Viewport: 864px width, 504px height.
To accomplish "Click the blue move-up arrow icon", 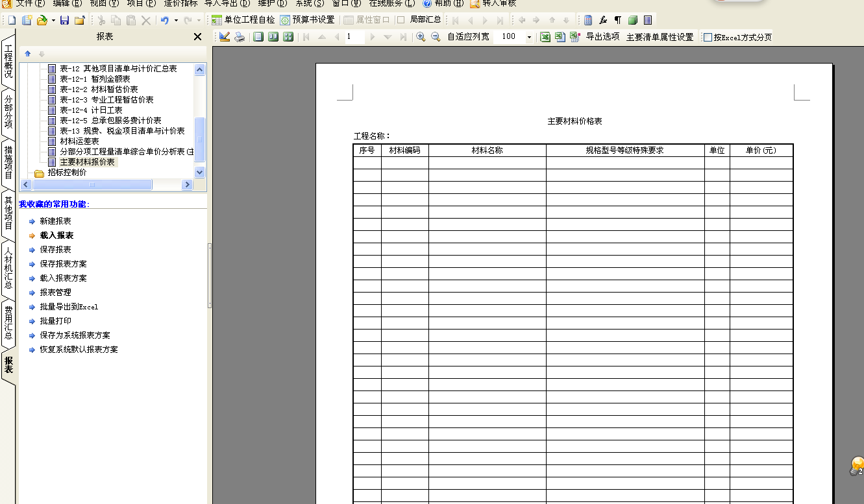I will pyautogui.click(x=27, y=53).
